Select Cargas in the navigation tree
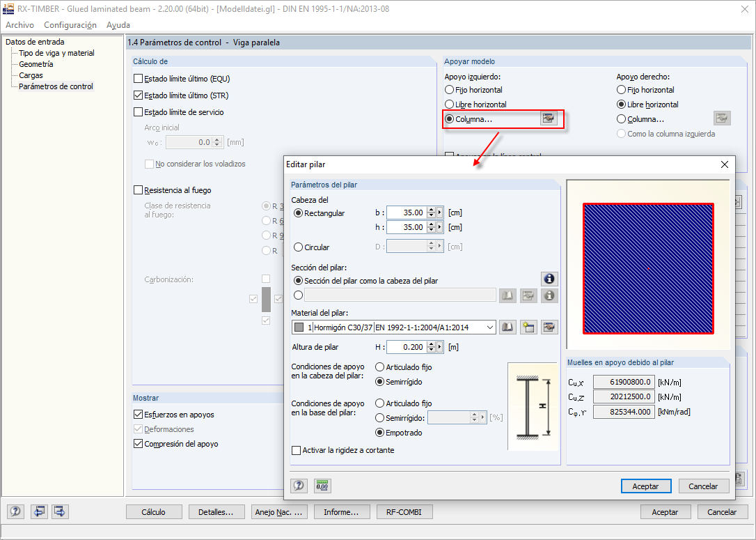This screenshot has width=756, height=540. [31, 75]
